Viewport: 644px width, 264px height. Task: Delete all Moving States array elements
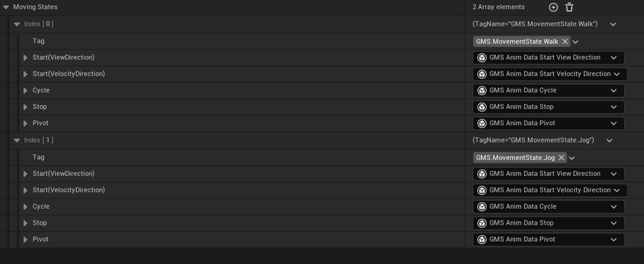click(570, 7)
